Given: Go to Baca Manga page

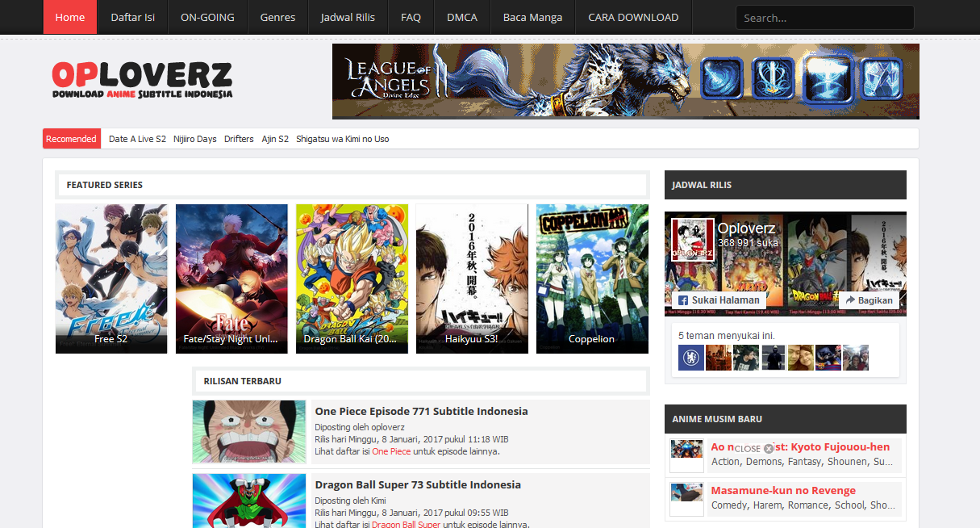Looking at the screenshot, I should point(532,17).
